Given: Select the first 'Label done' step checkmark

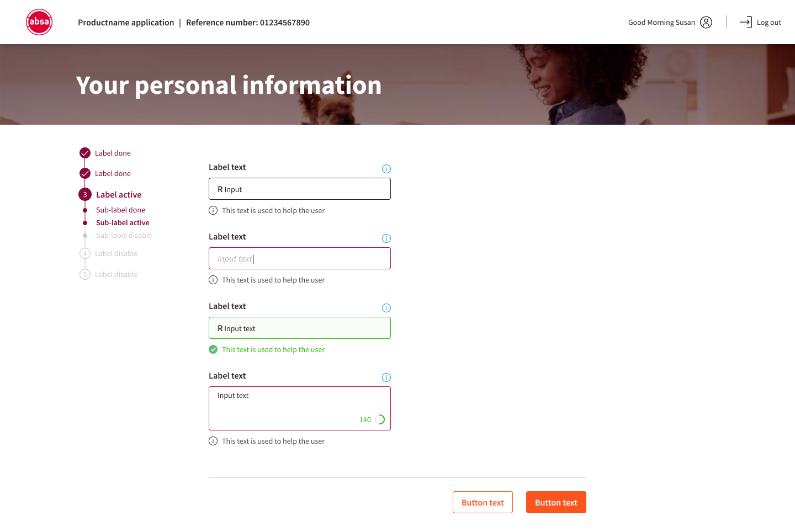Looking at the screenshot, I should coord(85,153).
